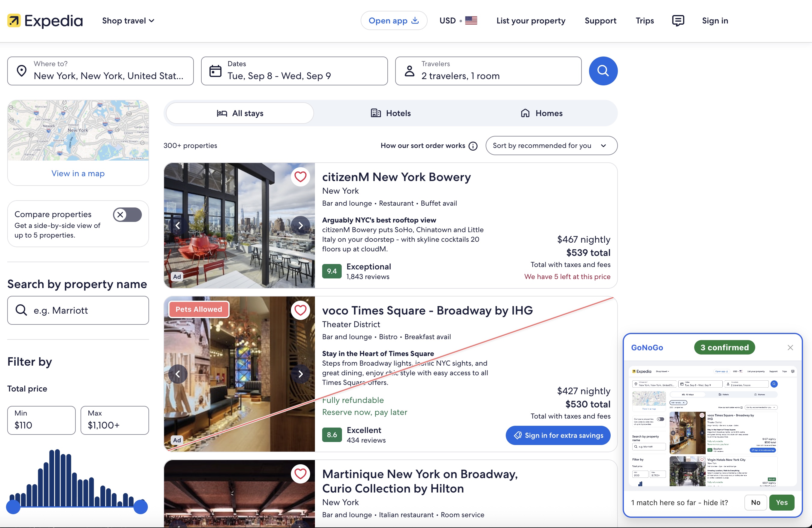Toggle Compare properties switch

[x=127, y=215]
